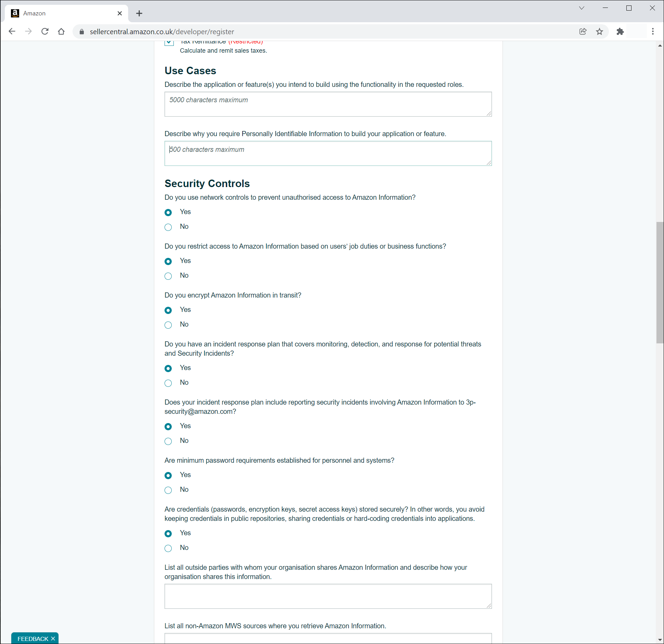
Task: Choose No for restricting access by job duties
Action: 168,276
